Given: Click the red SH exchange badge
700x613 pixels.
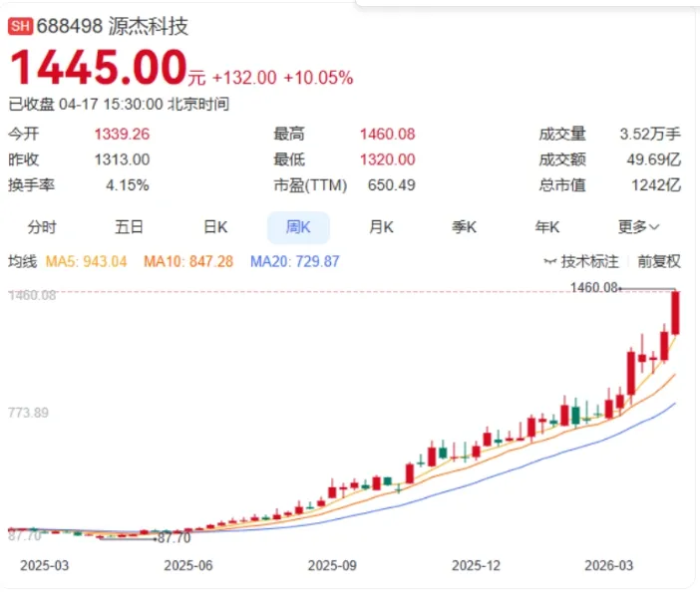Looking at the screenshot, I should (21, 26).
